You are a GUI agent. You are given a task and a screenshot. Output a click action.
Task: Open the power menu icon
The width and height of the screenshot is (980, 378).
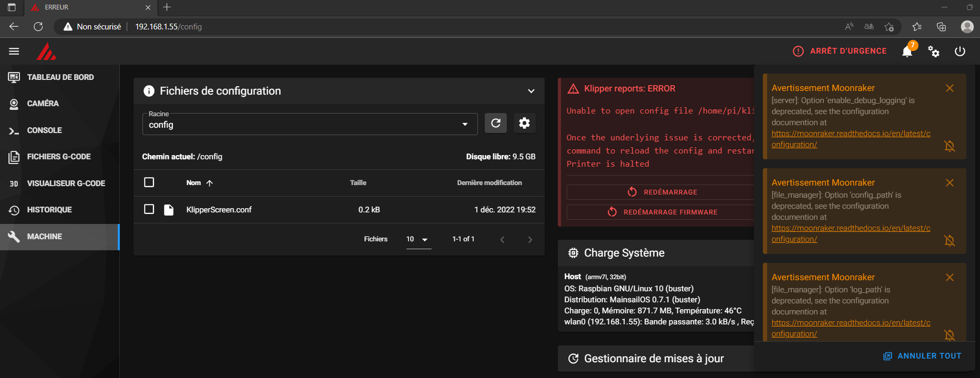(960, 51)
